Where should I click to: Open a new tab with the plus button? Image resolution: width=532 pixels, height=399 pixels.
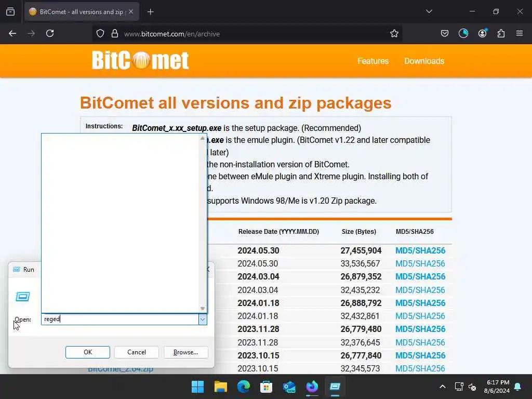click(150, 12)
